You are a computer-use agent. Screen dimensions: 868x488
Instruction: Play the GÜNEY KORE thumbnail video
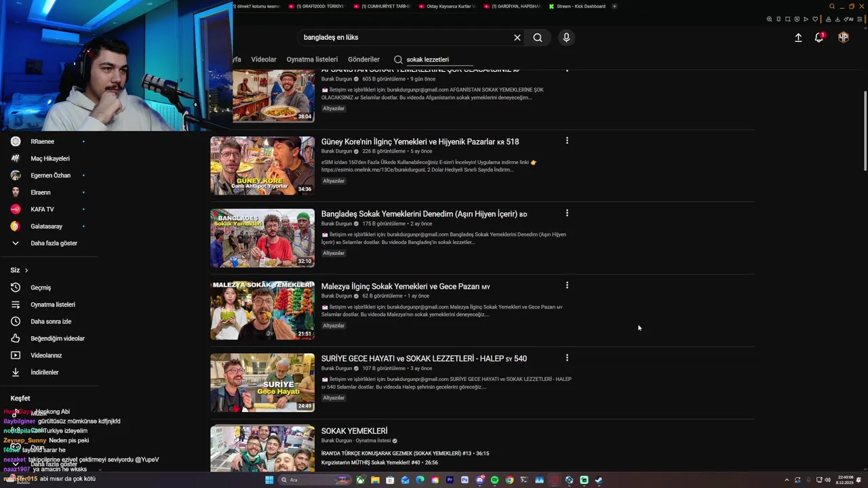[x=262, y=166]
